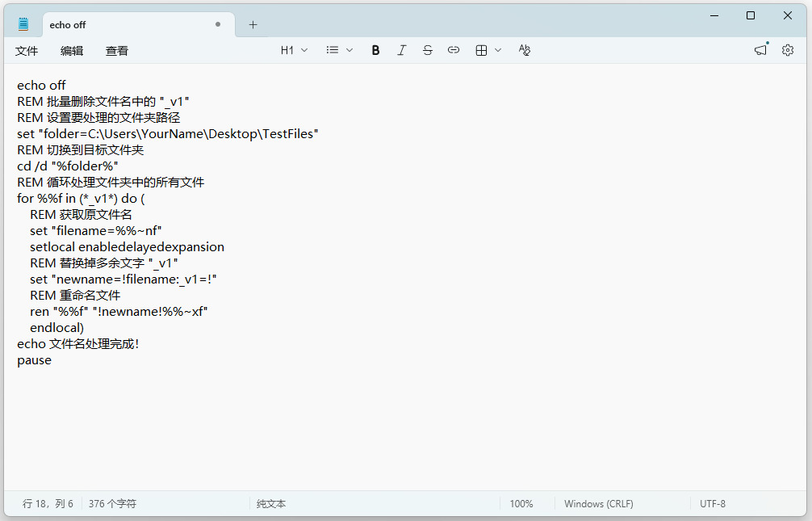Open the 查看 menu
This screenshot has width=812, height=521.
(116, 51)
